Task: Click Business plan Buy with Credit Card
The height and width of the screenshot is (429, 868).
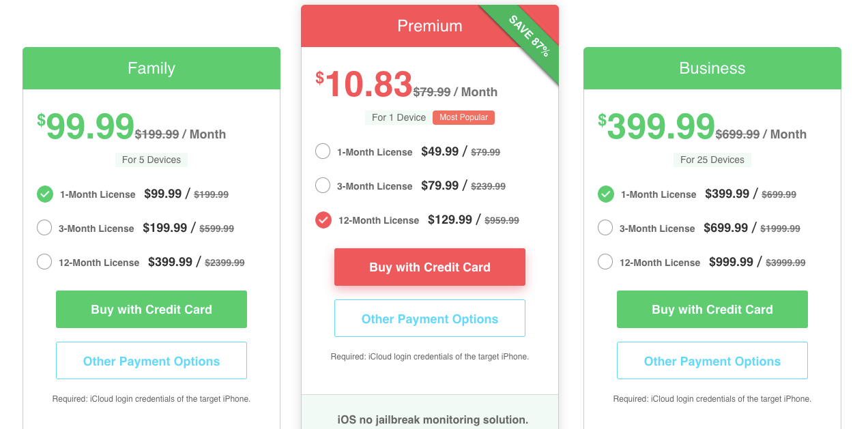Action: point(712,310)
